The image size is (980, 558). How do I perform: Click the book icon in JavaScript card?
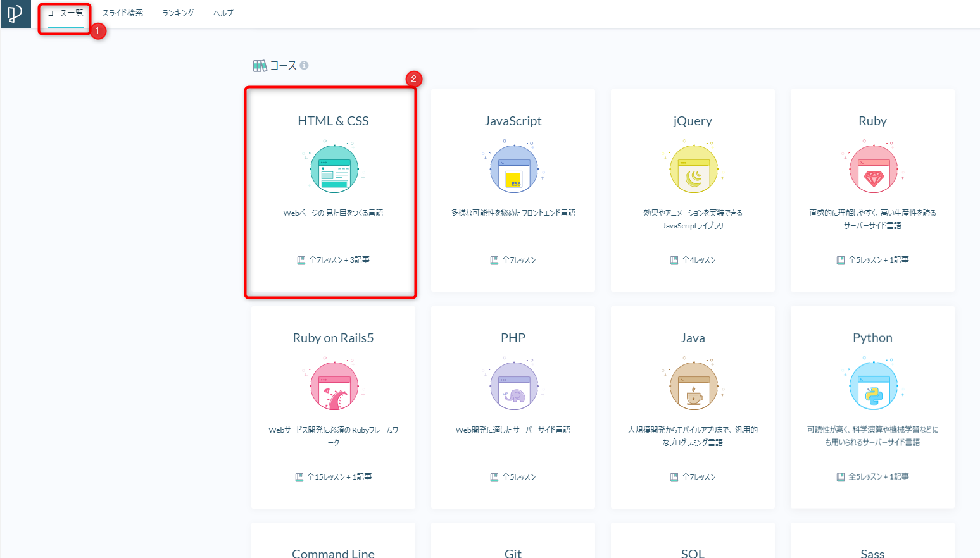tap(494, 260)
